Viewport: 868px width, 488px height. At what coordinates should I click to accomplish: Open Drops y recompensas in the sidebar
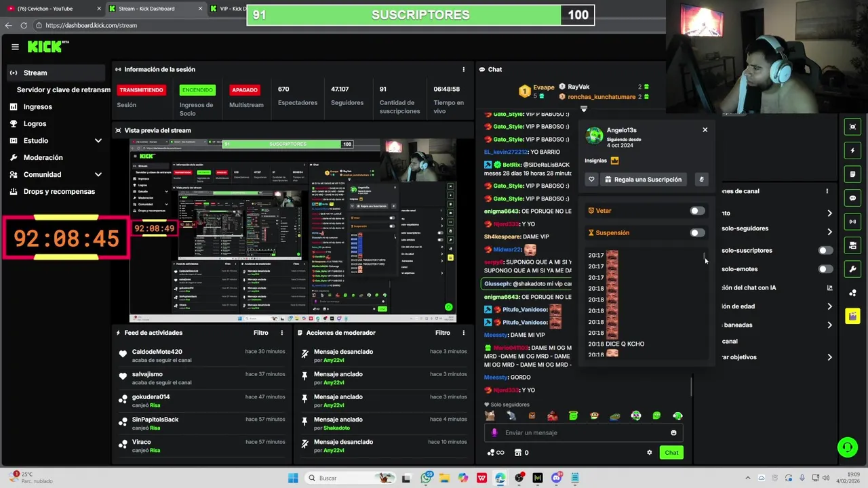tap(59, 192)
